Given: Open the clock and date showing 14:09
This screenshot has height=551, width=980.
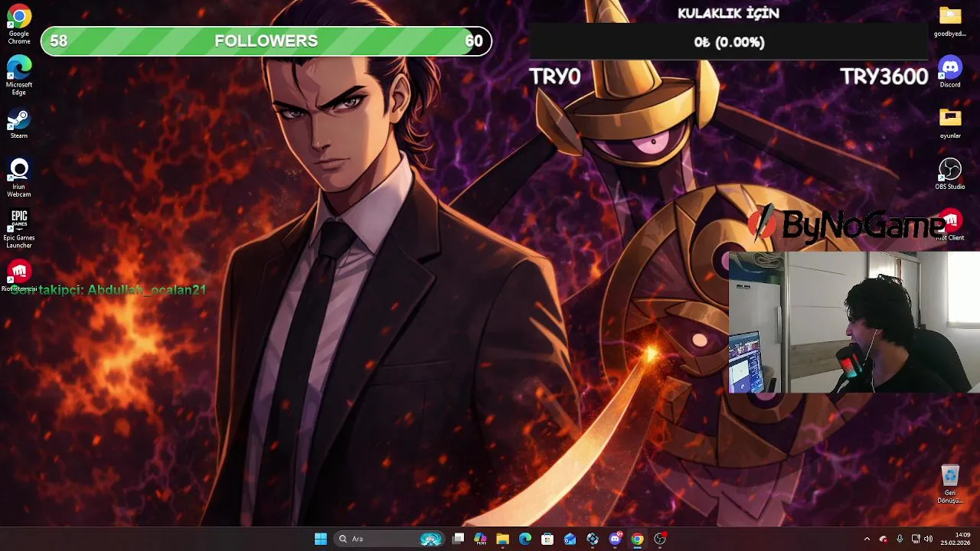Looking at the screenshot, I should (955, 539).
